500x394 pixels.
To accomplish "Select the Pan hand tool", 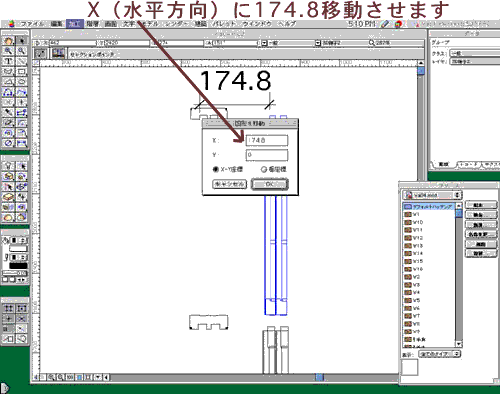I will pyautogui.click(x=8, y=41).
